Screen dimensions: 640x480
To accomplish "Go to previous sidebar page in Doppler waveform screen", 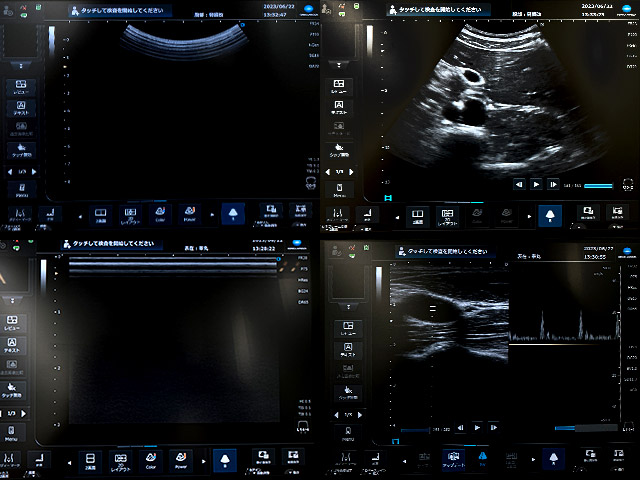I will (336, 415).
